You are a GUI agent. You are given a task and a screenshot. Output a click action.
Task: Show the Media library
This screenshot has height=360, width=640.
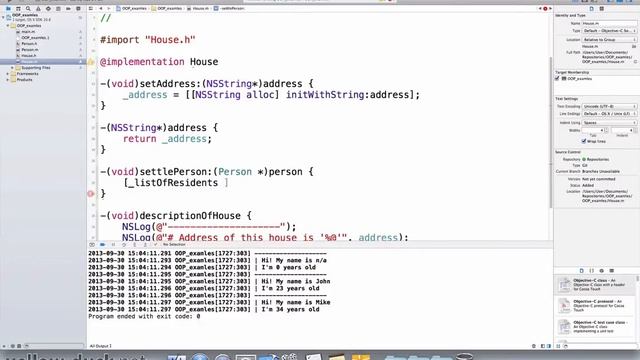pos(611,271)
